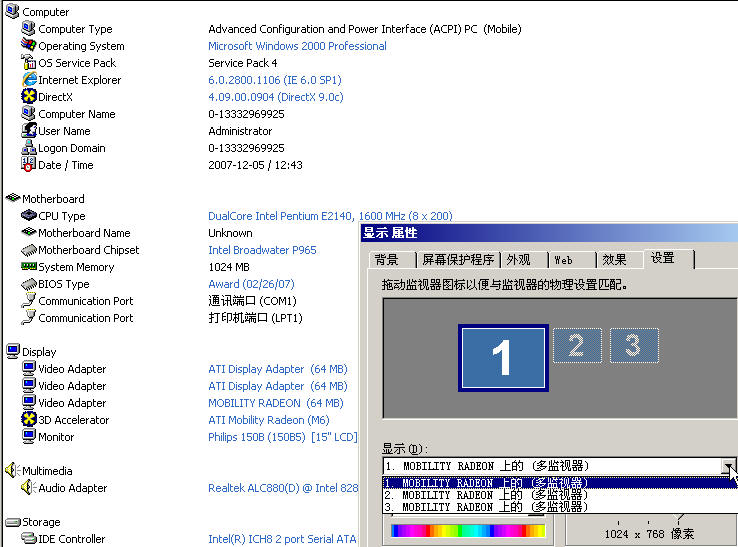Click the Date / Time icon
This screenshot has height=547, width=738.
tap(29, 164)
